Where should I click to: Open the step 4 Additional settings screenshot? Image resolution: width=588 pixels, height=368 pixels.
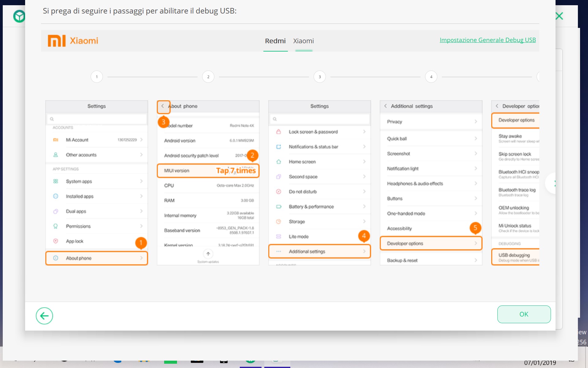(x=431, y=183)
